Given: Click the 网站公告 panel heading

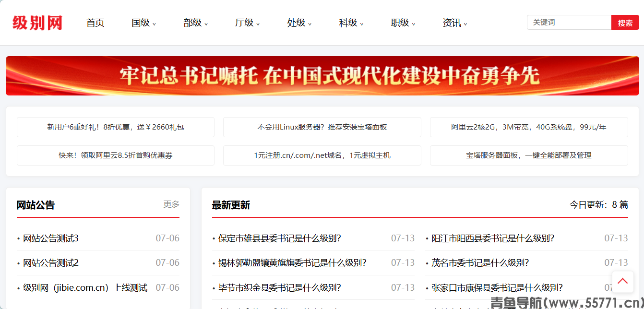Looking at the screenshot, I should (36, 205).
